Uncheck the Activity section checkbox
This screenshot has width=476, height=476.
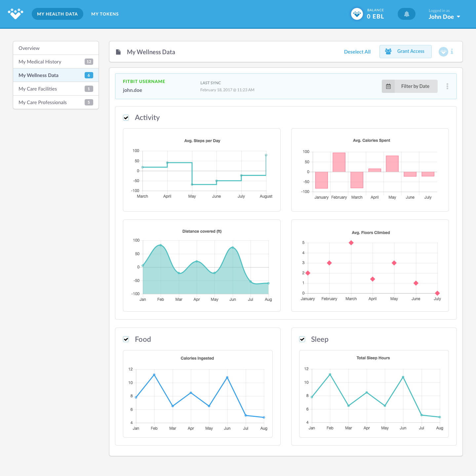[126, 118]
